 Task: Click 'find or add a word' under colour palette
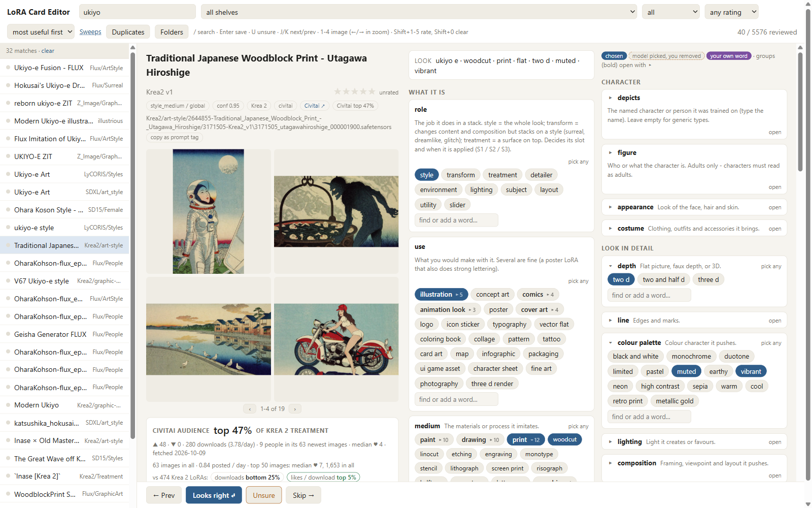pyautogui.click(x=649, y=417)
